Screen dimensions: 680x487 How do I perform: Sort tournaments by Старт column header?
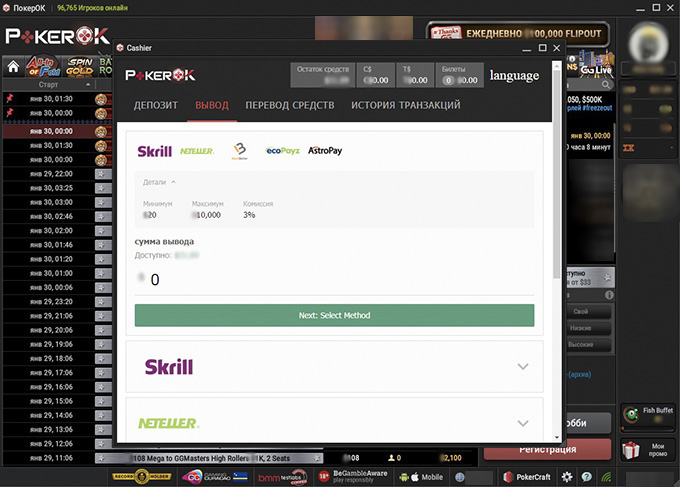pyautogui.click(x=48, y=85)
